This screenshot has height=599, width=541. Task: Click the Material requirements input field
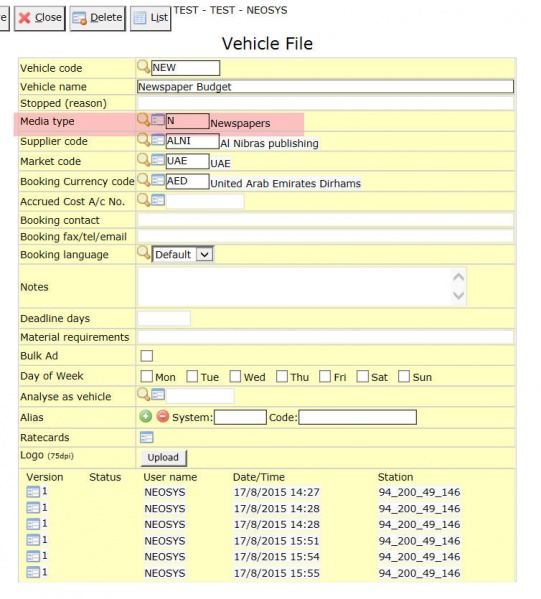click(x=326, y=337)
